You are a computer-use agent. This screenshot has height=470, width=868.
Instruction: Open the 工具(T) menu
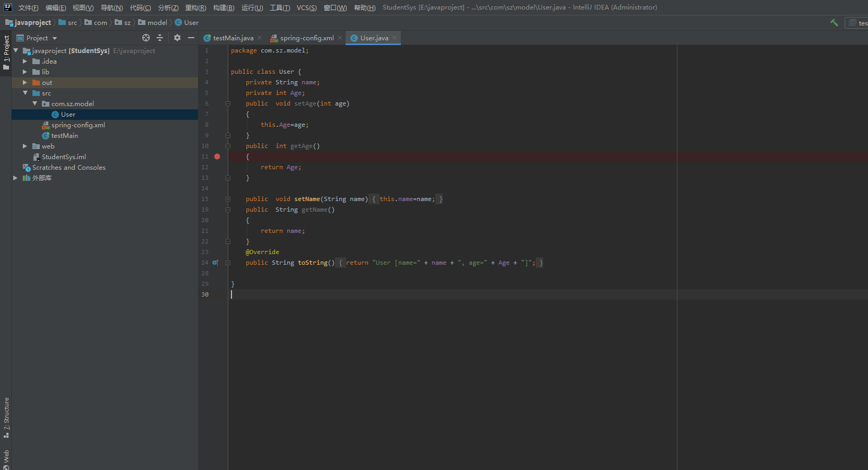point(280,7)
